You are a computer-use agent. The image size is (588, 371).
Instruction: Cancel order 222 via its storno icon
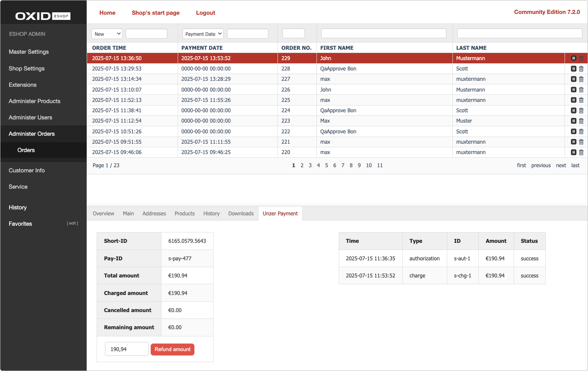click(574, 131)
